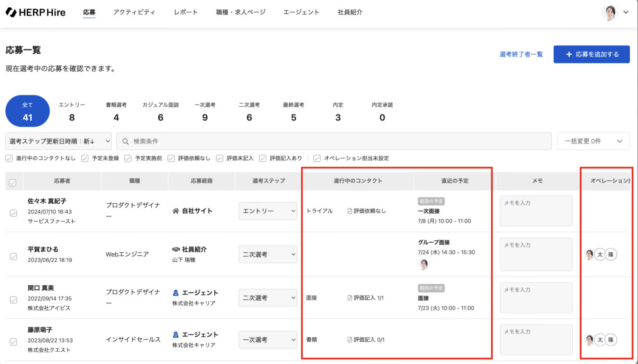Viewport: 638px width, 364px height.
Task: Click the handshake icon beside 社員紹介
Action: (x=176, y=249)
